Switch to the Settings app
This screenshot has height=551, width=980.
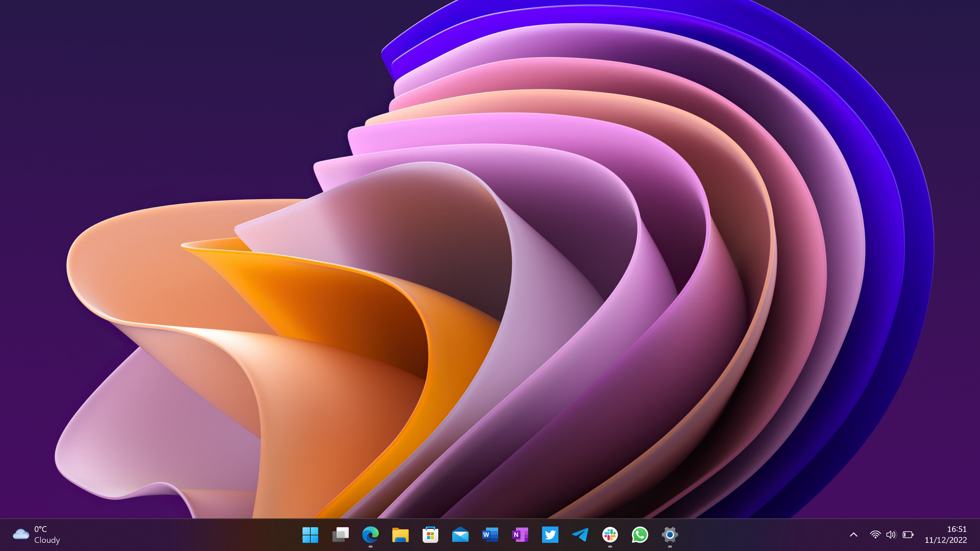pos(670,535)
